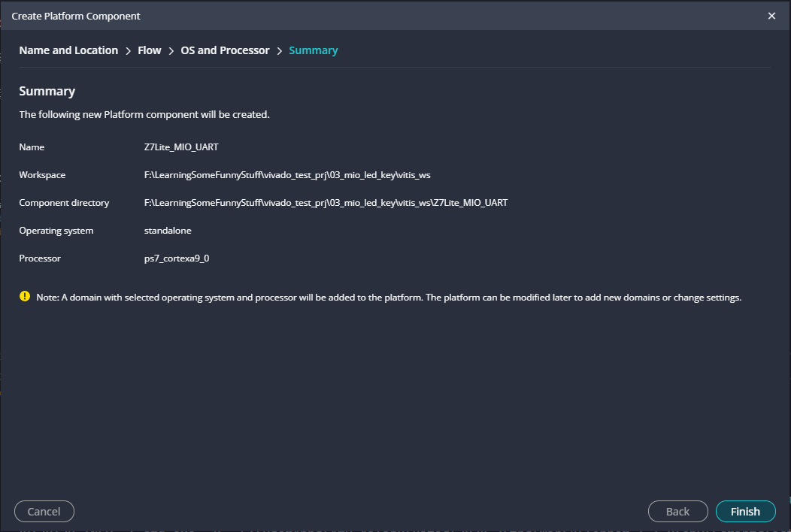The height and width of the screenshot is (532, 791).
Task: Click chevron after Name and Location
Action: (128, 50)
